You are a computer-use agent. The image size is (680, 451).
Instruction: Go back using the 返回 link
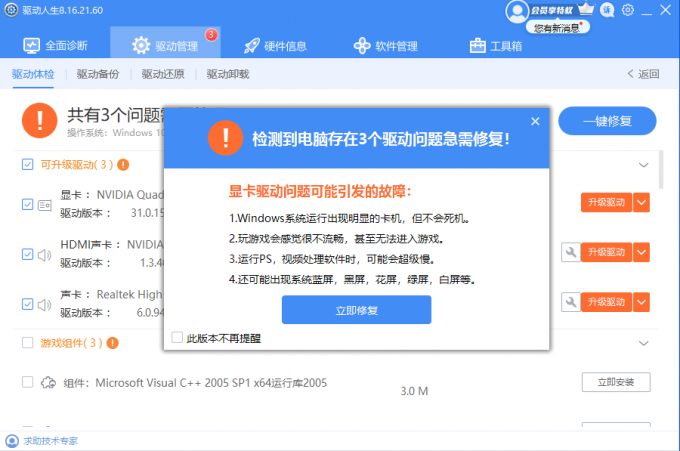click(x=644, y=74)
